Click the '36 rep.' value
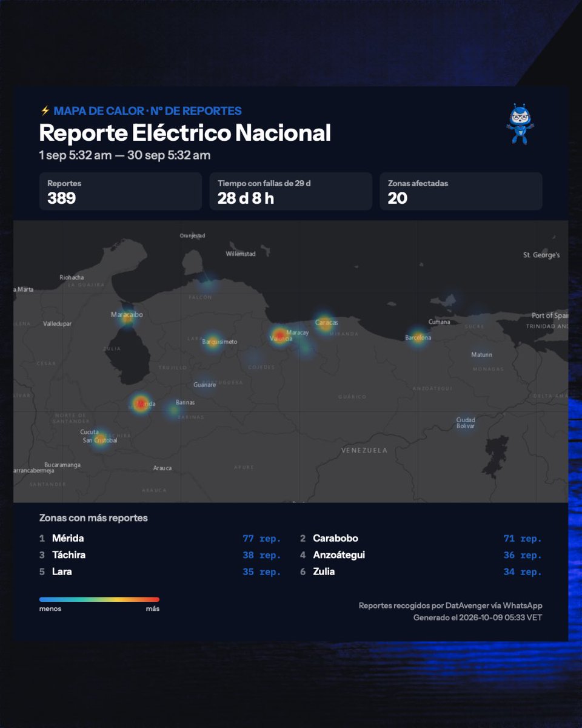Image resolution: width=582 pixels, height=728 pixels. (x=523, y=555)
